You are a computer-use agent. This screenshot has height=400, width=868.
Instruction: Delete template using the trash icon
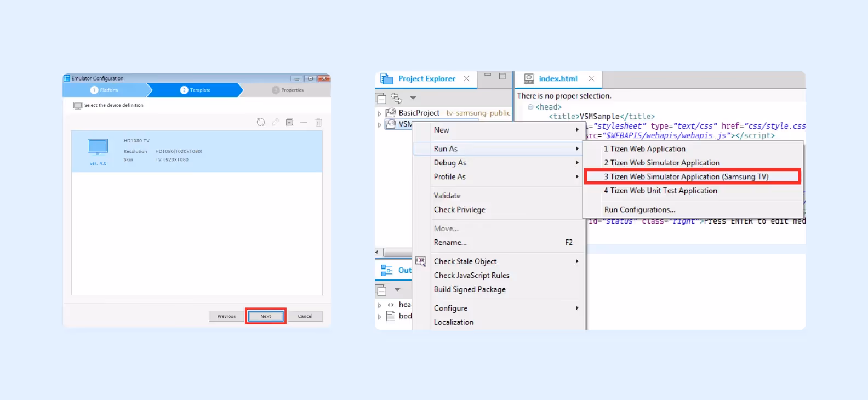click(x=318, y=122)
